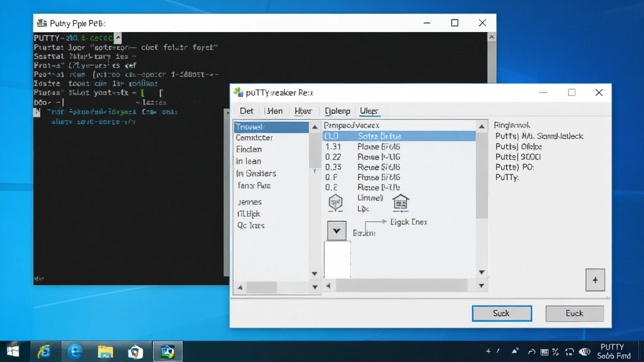The height and width of the screenshot is (362, 644).
Task: Select In lean category item
Action: pyautogui.click(x=248, y=162)
